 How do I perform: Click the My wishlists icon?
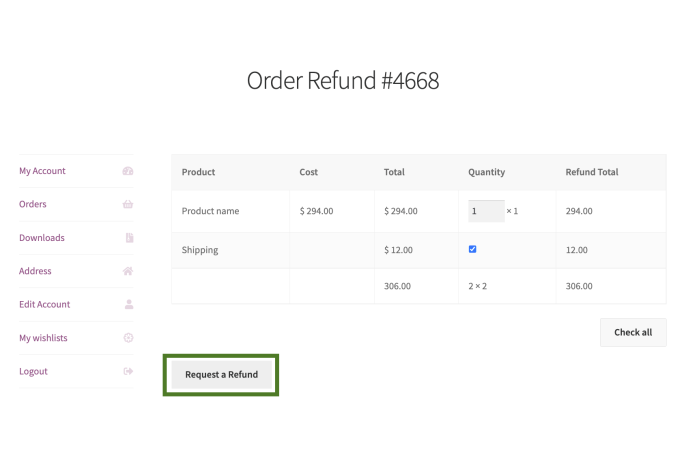[x=128, y=338]
